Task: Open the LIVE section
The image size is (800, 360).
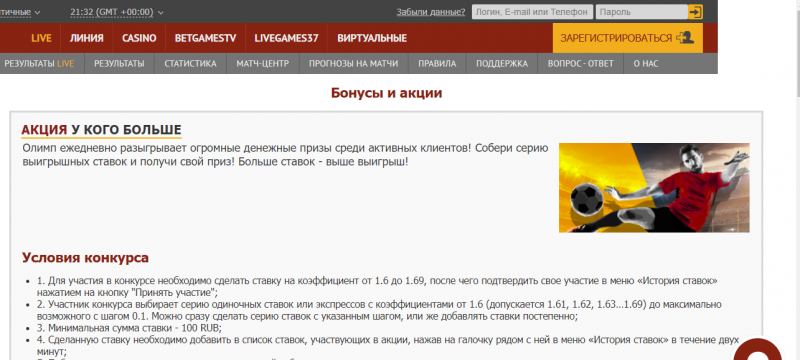Action: point(41,38)
